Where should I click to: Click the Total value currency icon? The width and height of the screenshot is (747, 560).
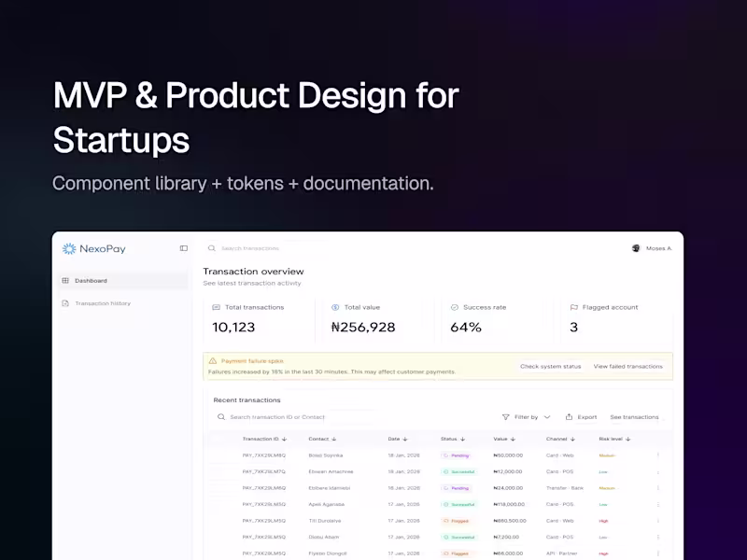[337, 307]
